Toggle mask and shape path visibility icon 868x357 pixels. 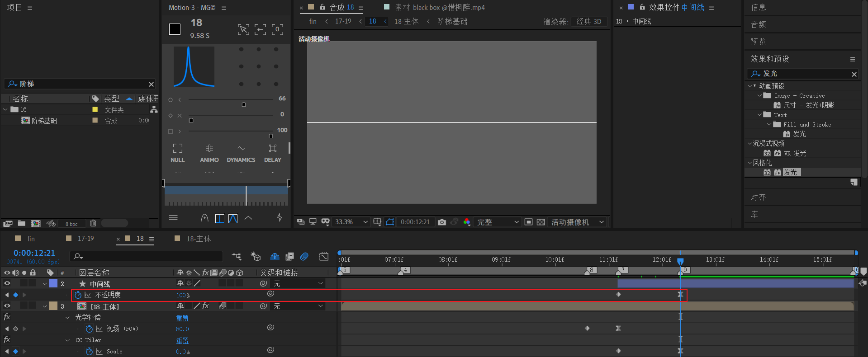(x=390, y=222)
